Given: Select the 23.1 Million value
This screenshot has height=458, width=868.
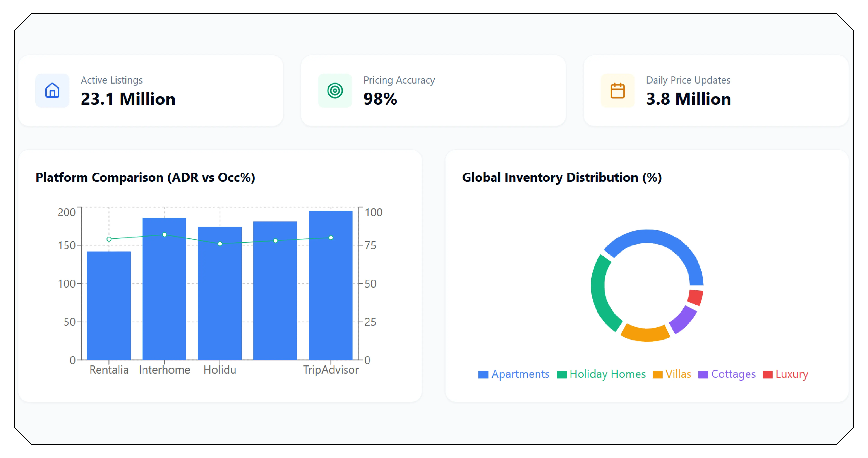Looking at the screenshot, I should (x=128, y=99).
